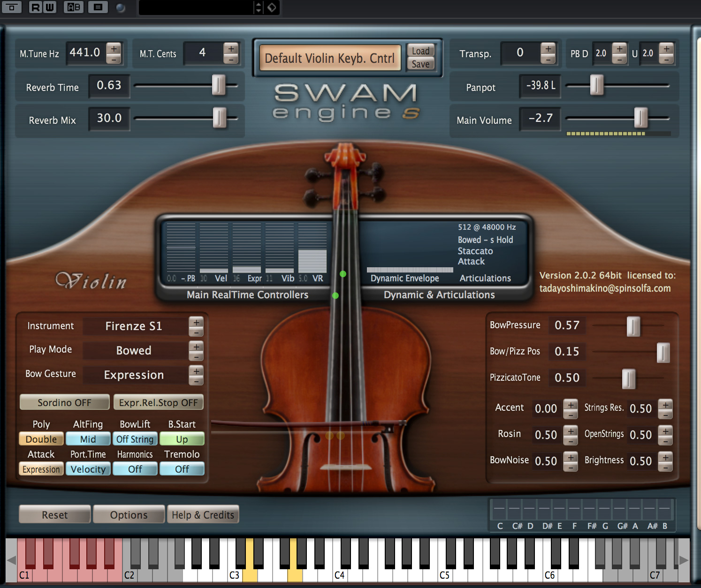Toggle AltFing Mid button
This screenshot has width=701, height=588.
88,439
